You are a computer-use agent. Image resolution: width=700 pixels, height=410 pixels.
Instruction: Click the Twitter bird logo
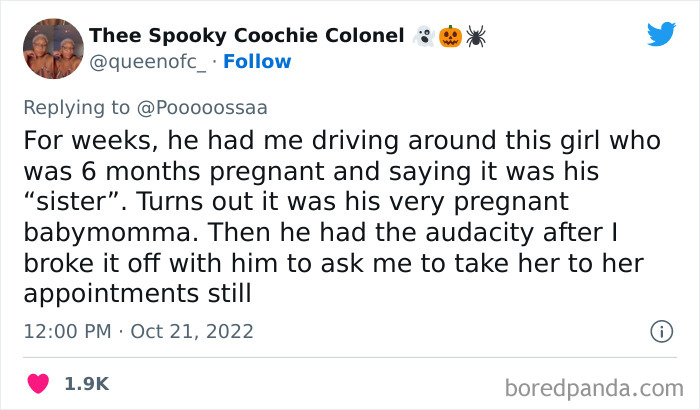click(x=661, y=35)
